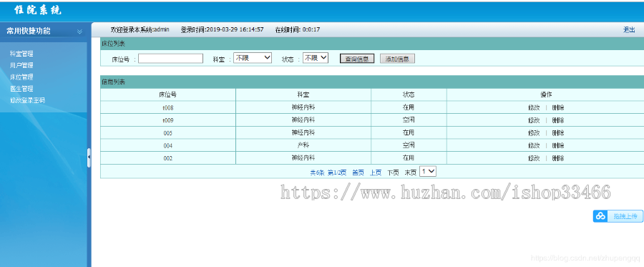Go to 上页 in pagination

[376, 173]
